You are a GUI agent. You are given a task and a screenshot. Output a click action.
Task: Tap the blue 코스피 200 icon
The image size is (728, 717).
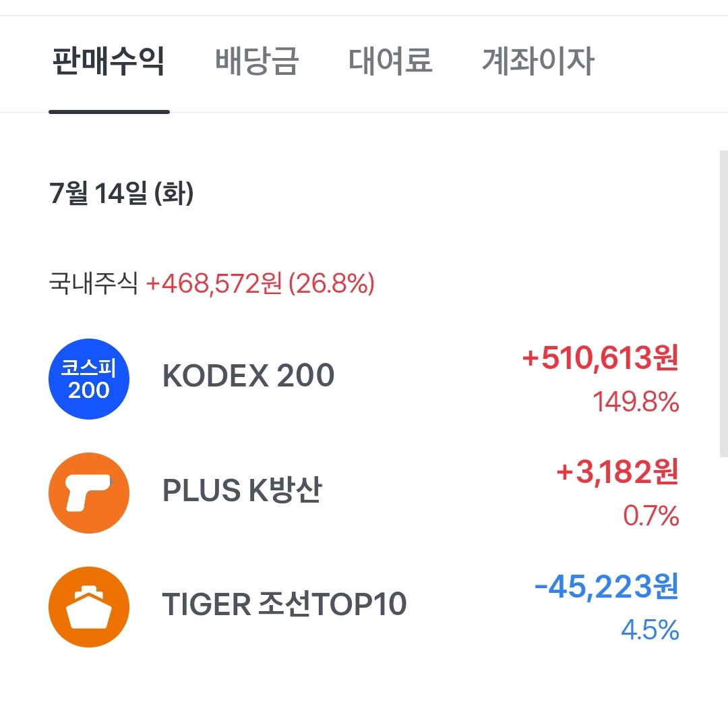[x=89, y=378]
